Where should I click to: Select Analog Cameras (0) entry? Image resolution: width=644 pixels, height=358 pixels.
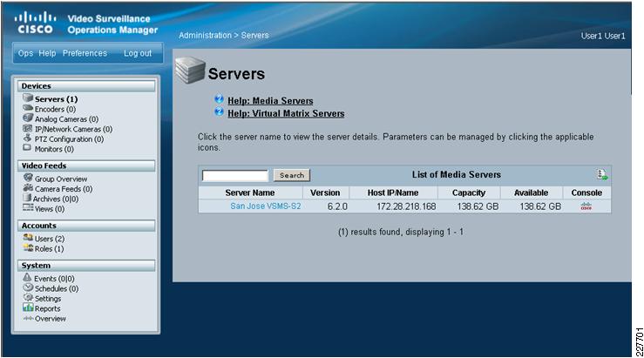(66, 119)
